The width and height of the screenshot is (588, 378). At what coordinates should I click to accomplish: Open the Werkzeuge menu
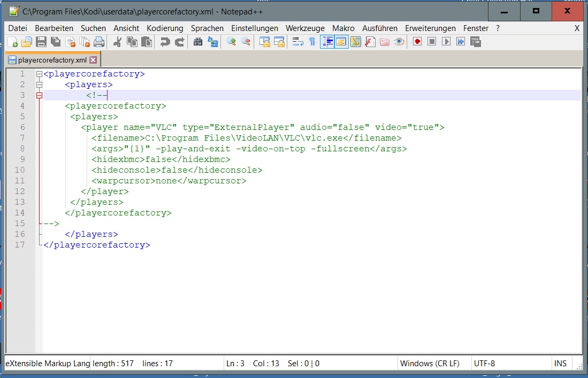pos(306,28)
